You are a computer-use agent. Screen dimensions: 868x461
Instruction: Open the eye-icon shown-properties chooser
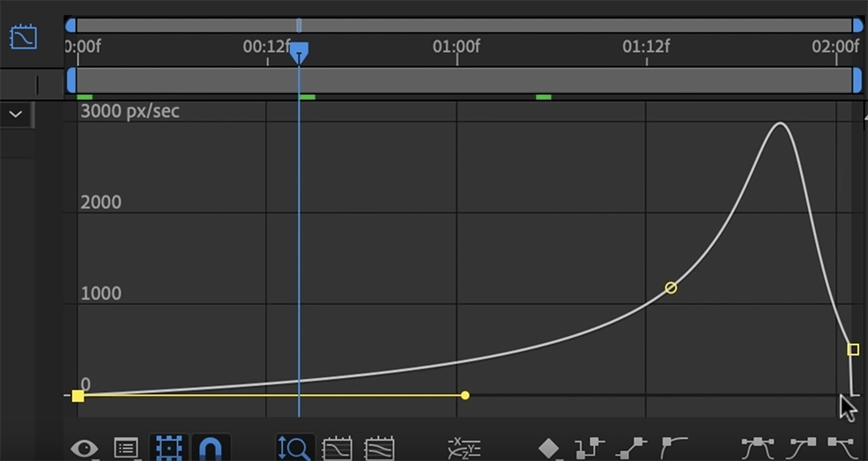pyautogui.click(x=84, y=449)
